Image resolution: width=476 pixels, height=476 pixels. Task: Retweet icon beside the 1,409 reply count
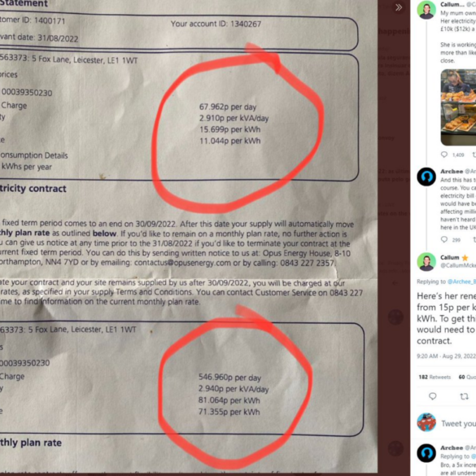pyautogui.click(x=474, y=155)
